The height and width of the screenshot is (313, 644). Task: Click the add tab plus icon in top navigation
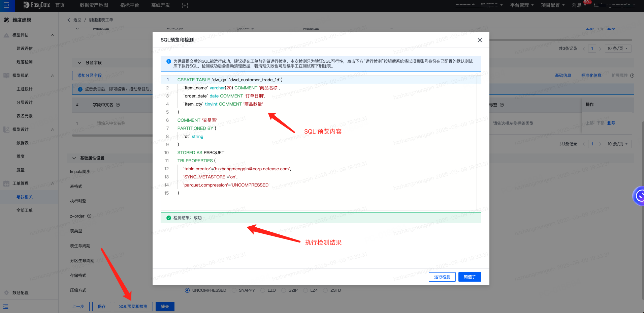185,5
